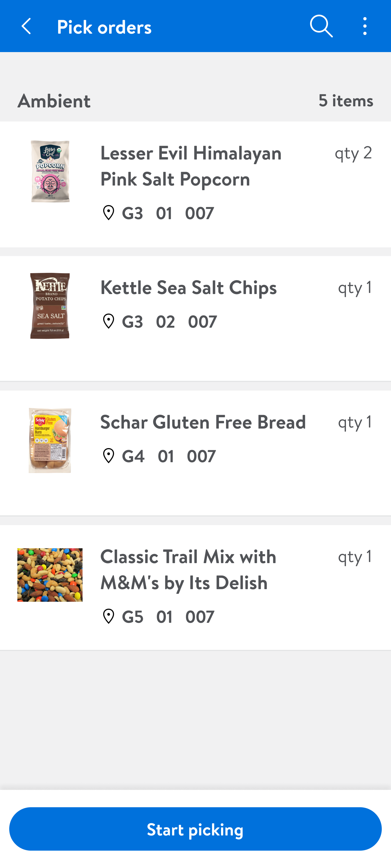This screenshot has width=391, height=868.
Task: Open Schar Gluten Free Bread item title
Action: coord(203,422)
